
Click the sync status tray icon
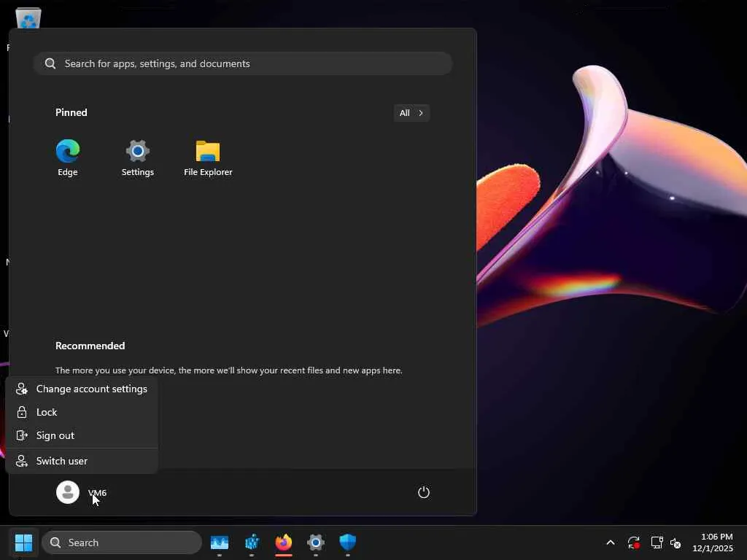[634, 542]
